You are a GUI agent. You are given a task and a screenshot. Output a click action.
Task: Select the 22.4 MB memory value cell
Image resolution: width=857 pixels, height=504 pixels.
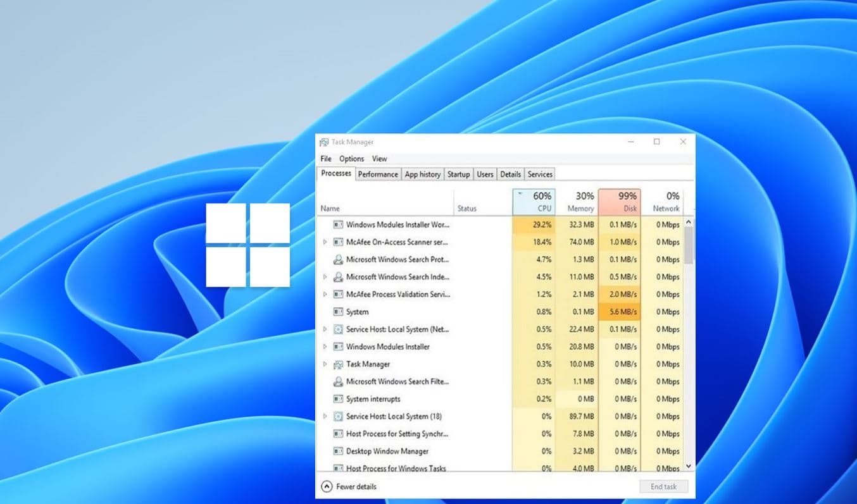(577, 329)
